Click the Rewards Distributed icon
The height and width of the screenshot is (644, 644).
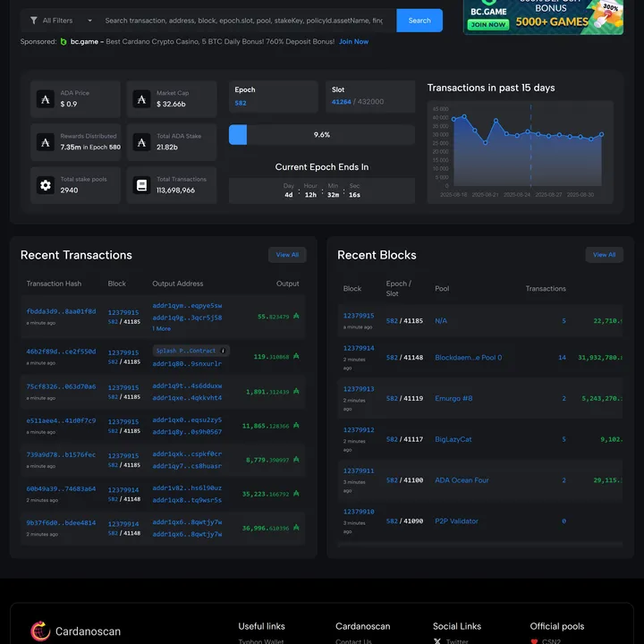[46, 142]
